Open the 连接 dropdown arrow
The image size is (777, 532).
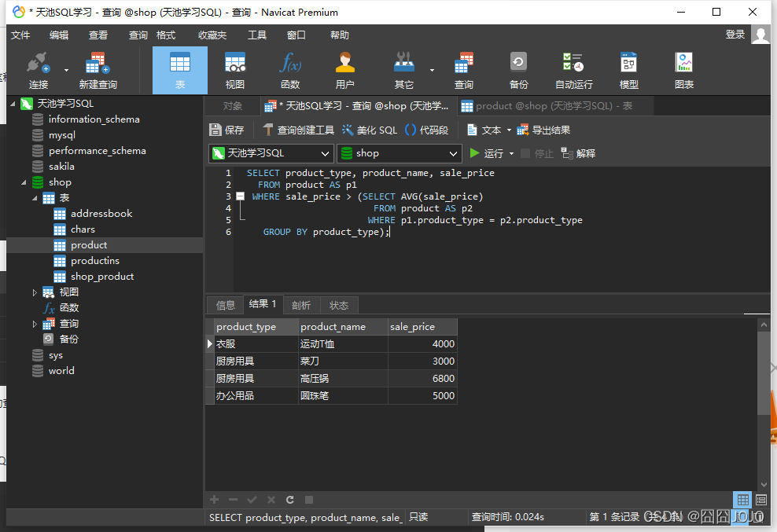pos(66,71)
